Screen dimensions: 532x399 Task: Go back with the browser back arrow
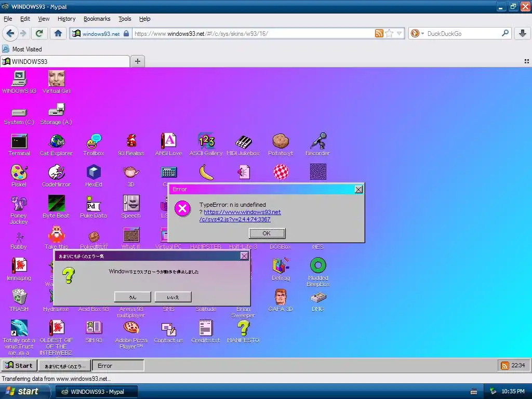coord(10,33)
